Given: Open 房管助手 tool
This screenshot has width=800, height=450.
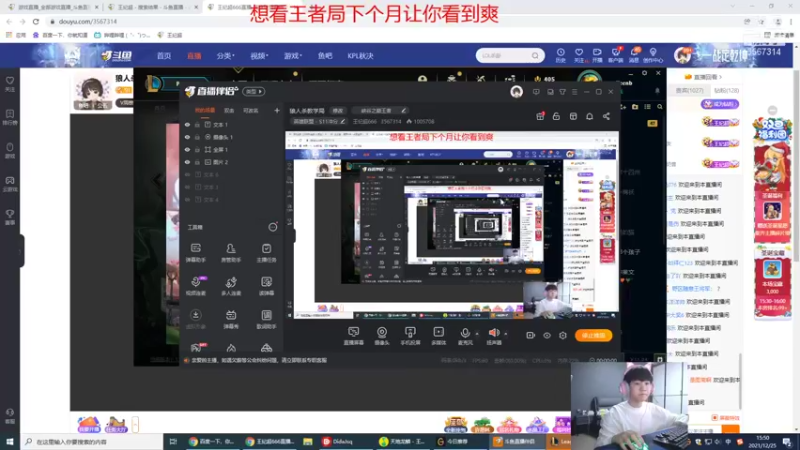Looking at the screenshot, I should 231,253.
